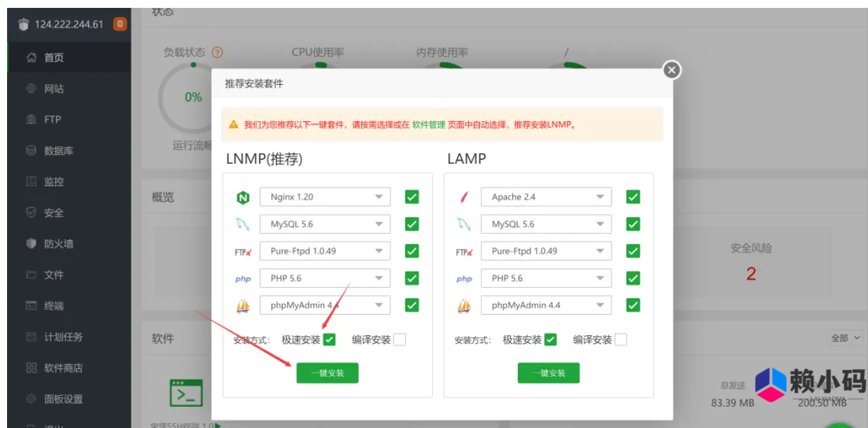Click the calendar icon beside 计划任务
Screen dimensions: 868x428
pos(31,337)
